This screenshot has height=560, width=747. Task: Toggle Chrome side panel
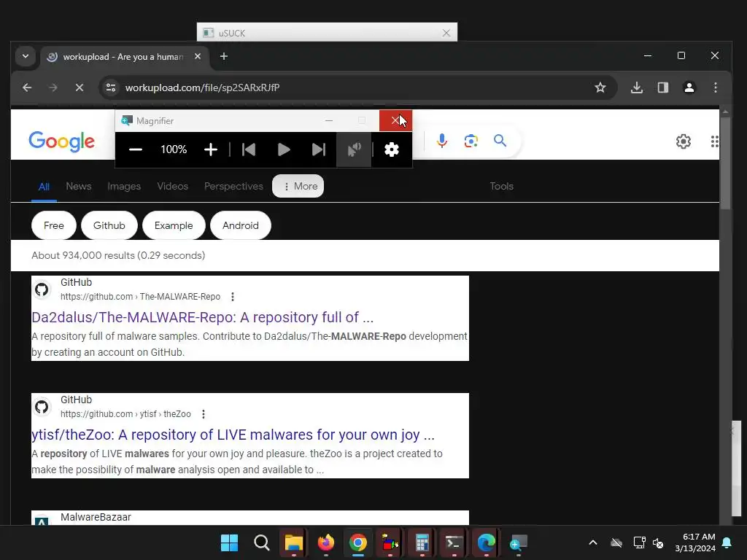click(662, 87)
